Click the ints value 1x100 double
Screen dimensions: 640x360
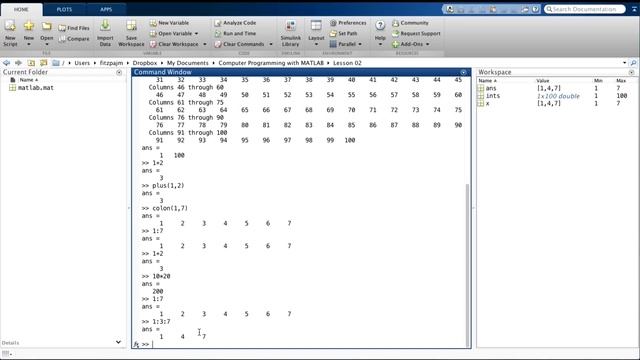pos(558,96)
